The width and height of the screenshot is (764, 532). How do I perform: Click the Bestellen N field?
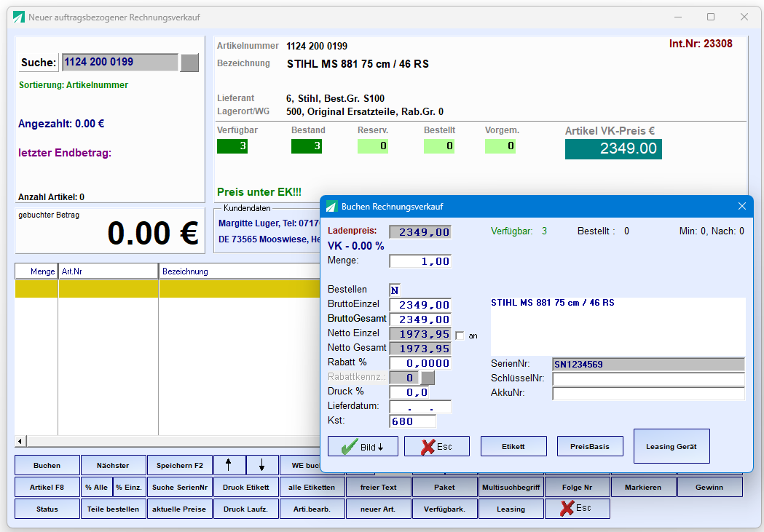pyautogui.click(x=395, y=290)
